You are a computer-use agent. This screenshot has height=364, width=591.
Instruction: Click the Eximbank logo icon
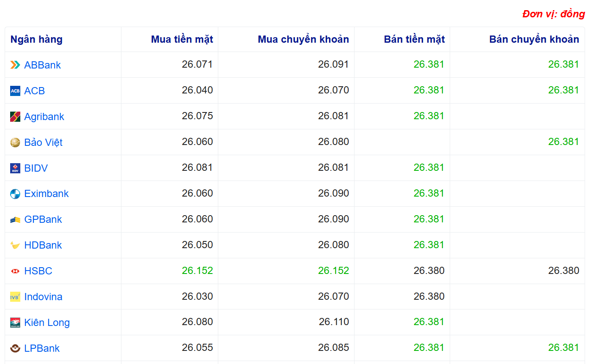[15, 194]
